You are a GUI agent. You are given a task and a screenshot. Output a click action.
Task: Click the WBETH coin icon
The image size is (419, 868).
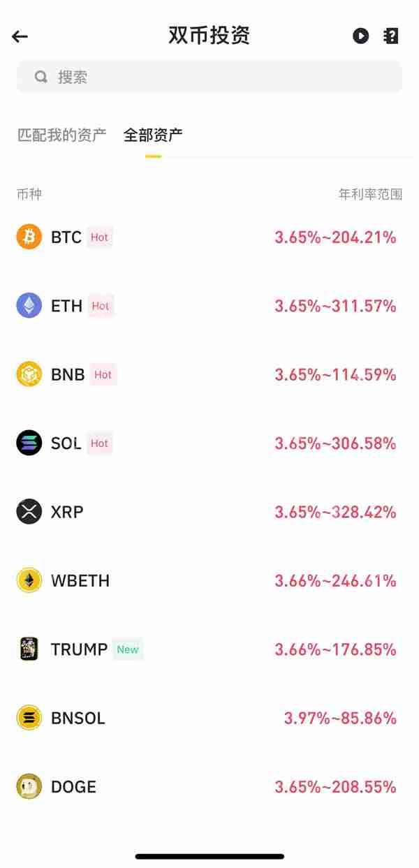[x=28, y=580]
